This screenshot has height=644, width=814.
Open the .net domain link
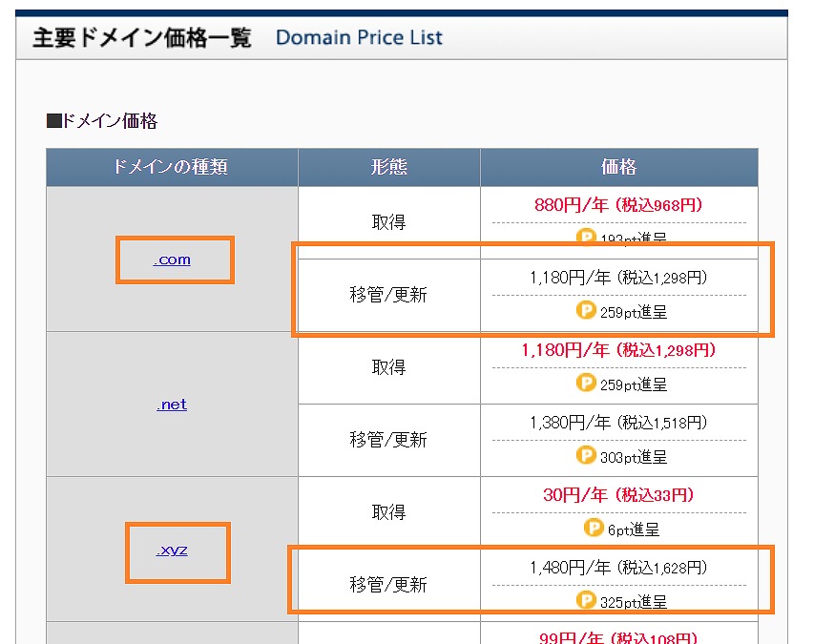(171, 405)
